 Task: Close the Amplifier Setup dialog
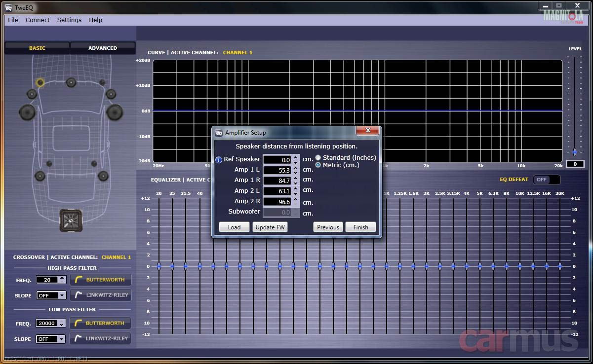[x=368, y=131]
